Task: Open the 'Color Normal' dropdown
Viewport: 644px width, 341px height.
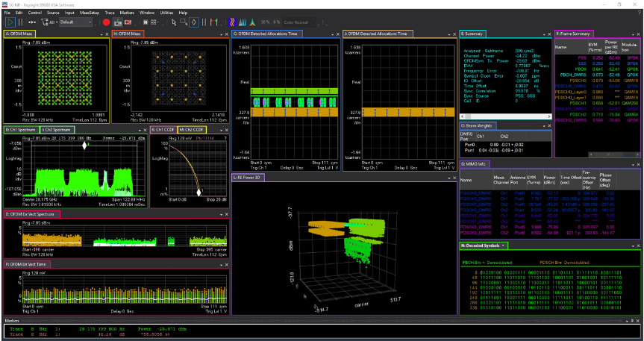Action: click(x=300, y=22)
